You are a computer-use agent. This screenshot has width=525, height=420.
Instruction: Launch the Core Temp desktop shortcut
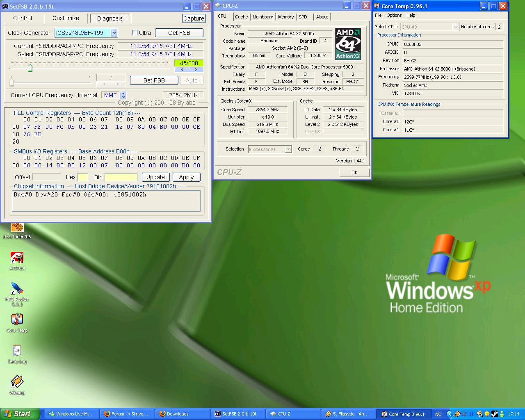(17, 323)
